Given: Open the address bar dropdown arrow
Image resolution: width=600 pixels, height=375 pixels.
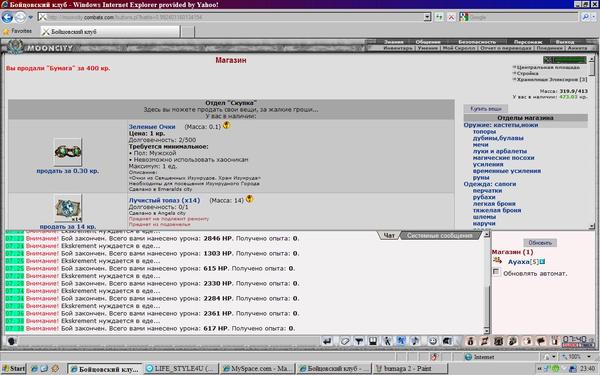Looking at the screenshot, I should [427, 17].
